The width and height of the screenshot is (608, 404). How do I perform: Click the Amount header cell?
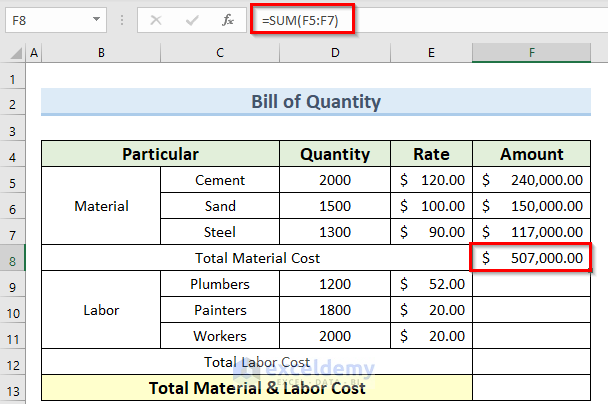click(x=532, y=154)
